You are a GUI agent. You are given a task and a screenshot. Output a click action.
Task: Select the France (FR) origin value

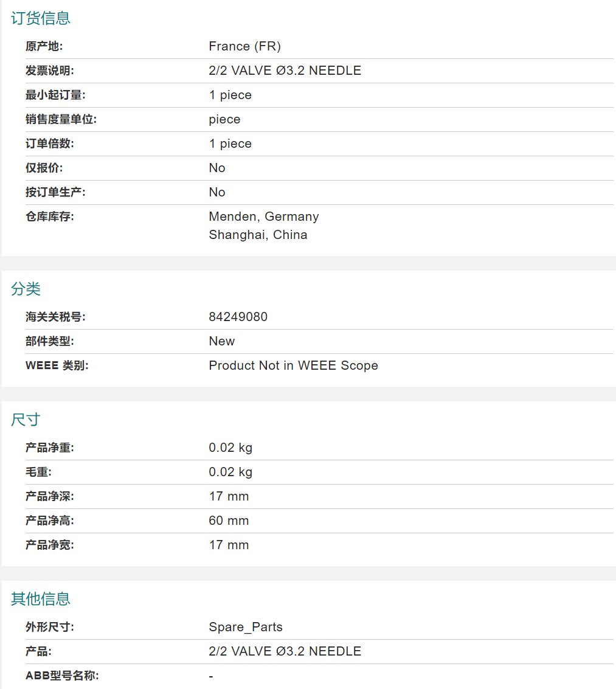click(244, 46)
